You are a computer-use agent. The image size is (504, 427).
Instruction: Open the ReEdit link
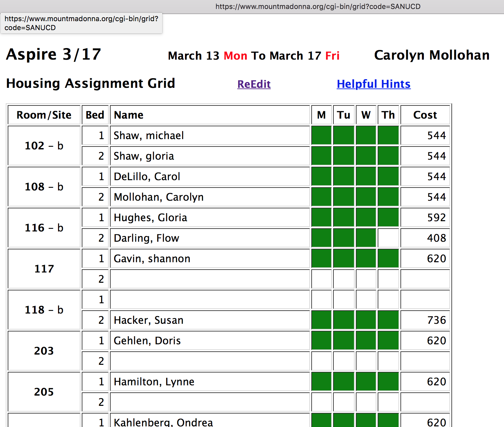[x=254, y=84]
